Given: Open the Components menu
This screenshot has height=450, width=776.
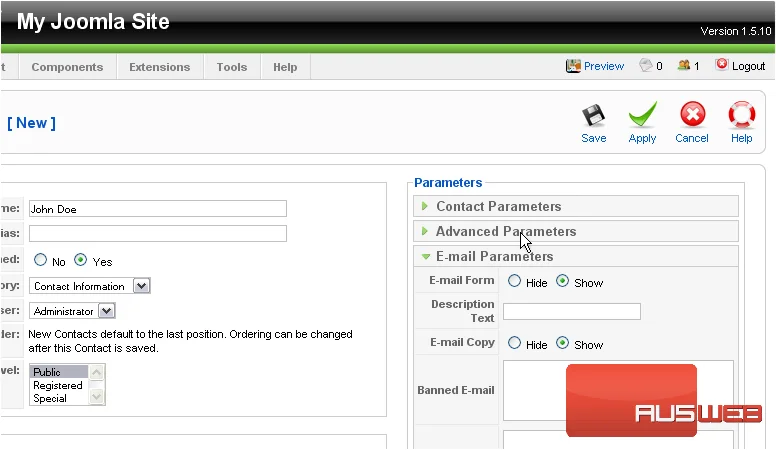Looking at the screenshot, I should click(67, 67).
